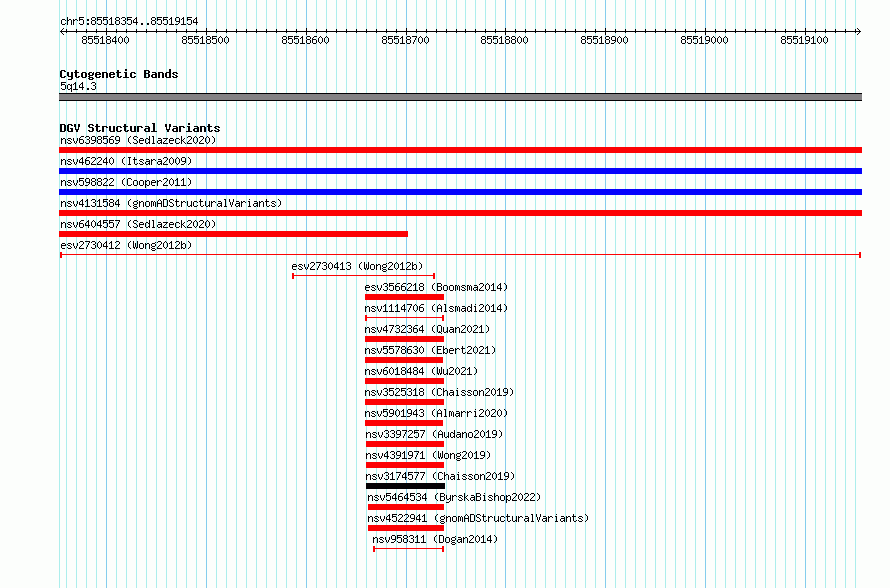Open nsv6404557 (Sedlazeck2020) label

point(138,224)
